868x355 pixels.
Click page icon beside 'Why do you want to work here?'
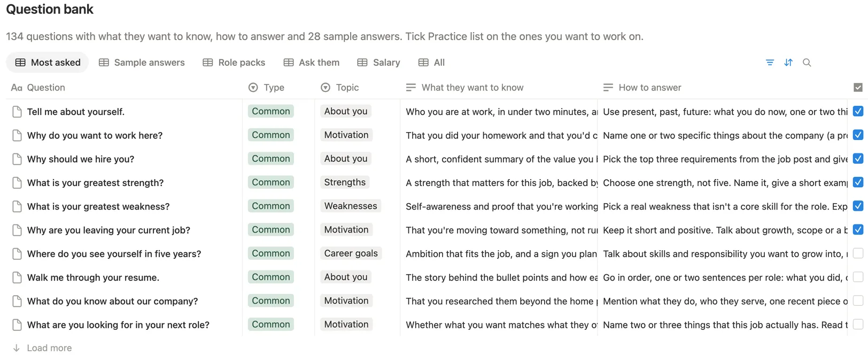coord(17,135)
